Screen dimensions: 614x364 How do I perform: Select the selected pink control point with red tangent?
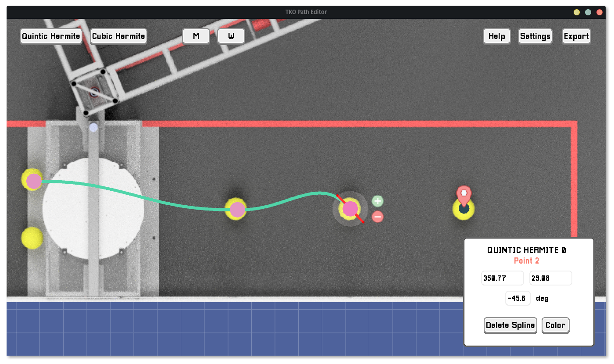(x=350, y=209)
